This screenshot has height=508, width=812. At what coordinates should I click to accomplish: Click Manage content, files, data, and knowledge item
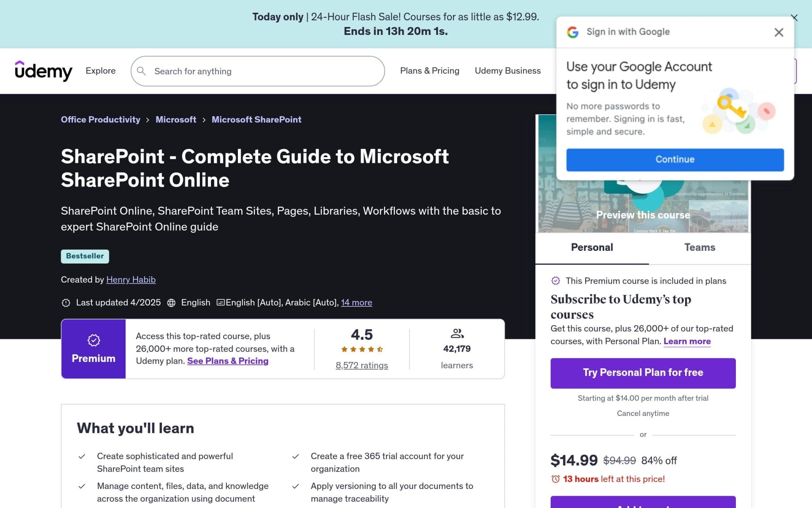tap(182, 492)
